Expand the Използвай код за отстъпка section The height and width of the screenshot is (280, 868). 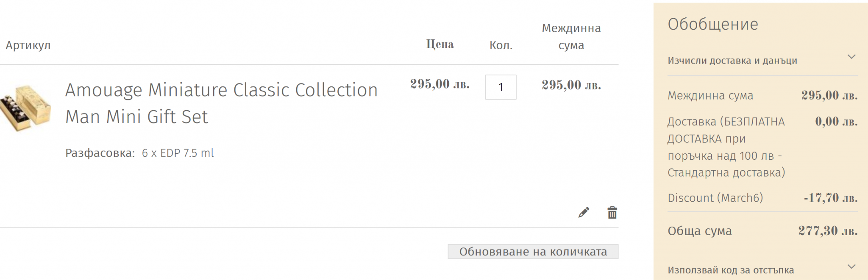(x=731, y=270)
